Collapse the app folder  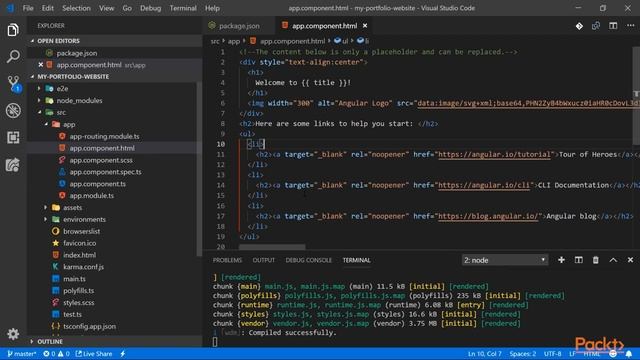[46, 124]
